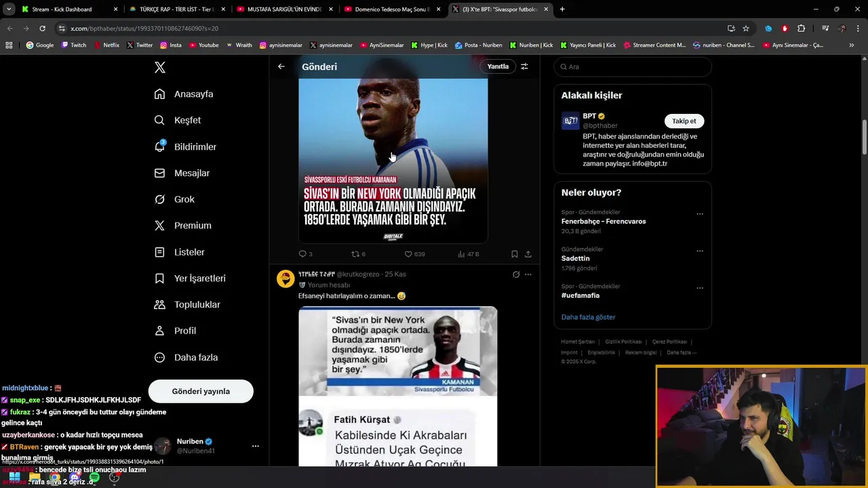Open Yer İşaretleri bookmarks
The width and height of the screenshot is (868, 488).
(x=190, y=279)
